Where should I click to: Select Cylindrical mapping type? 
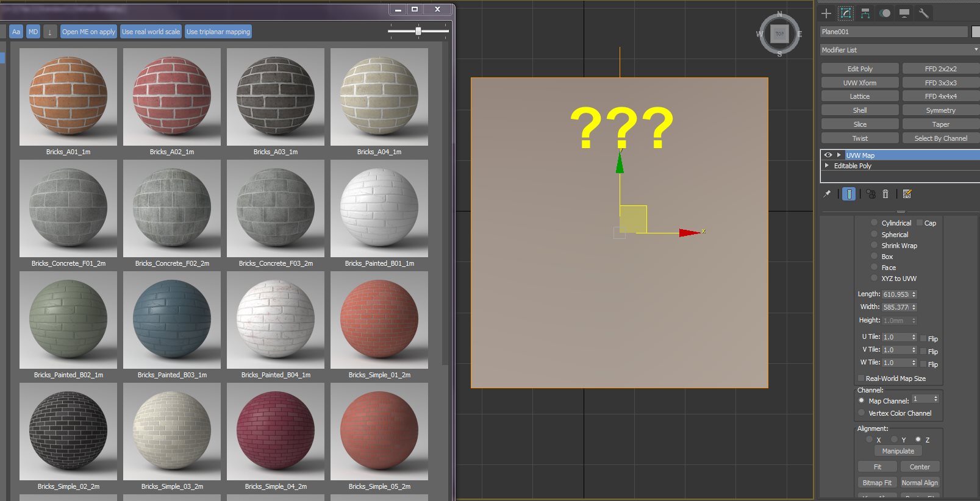874,223
